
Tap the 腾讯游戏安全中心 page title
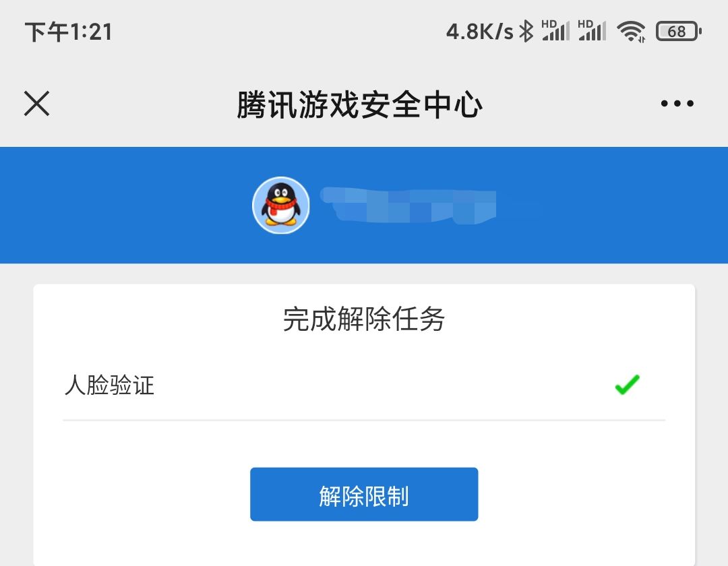360,104
